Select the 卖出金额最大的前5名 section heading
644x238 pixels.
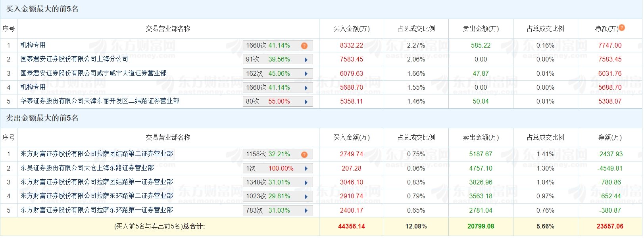point(42,118)
